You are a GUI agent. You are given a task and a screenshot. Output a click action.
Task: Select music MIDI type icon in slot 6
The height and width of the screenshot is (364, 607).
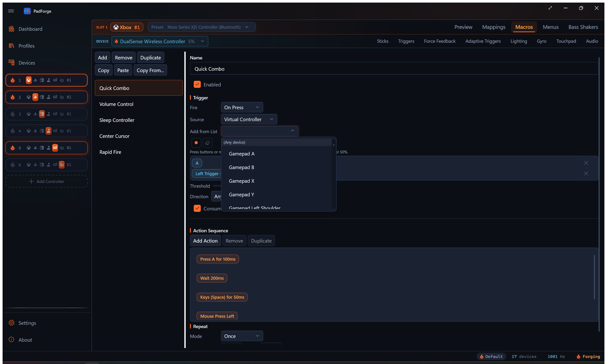62,165
